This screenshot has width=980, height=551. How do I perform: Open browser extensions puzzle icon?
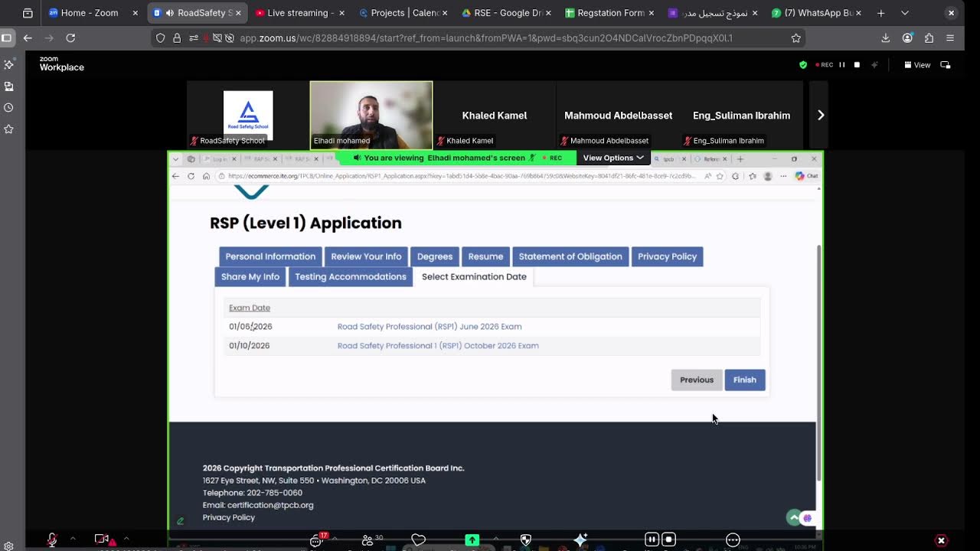[x=929, y=37]
